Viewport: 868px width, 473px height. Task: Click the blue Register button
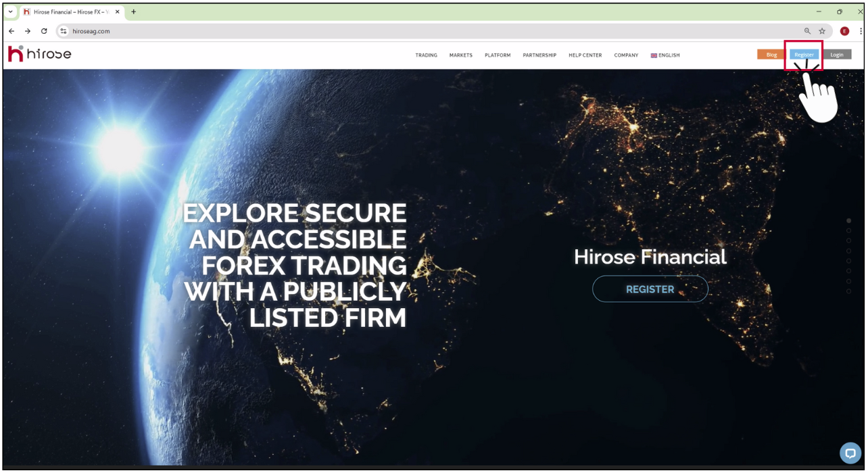coord(803,55)
